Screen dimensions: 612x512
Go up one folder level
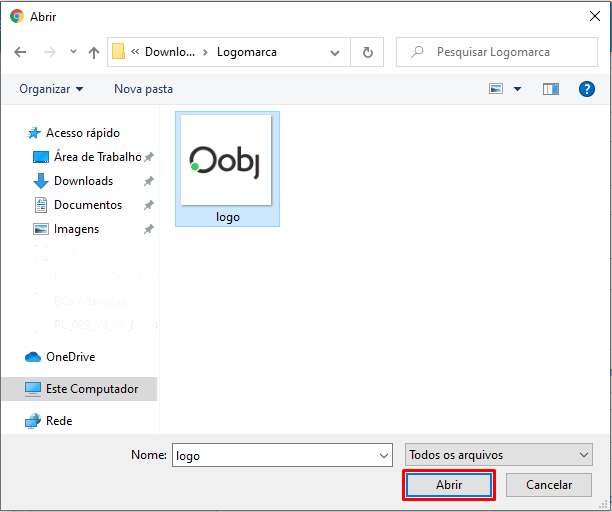click(94, 52)
